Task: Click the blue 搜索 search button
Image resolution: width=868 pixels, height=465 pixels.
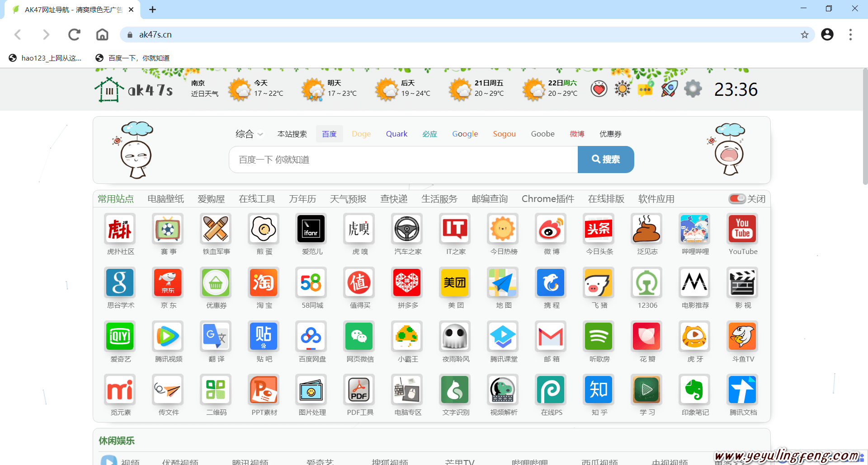Action: (x=606, y=159)
